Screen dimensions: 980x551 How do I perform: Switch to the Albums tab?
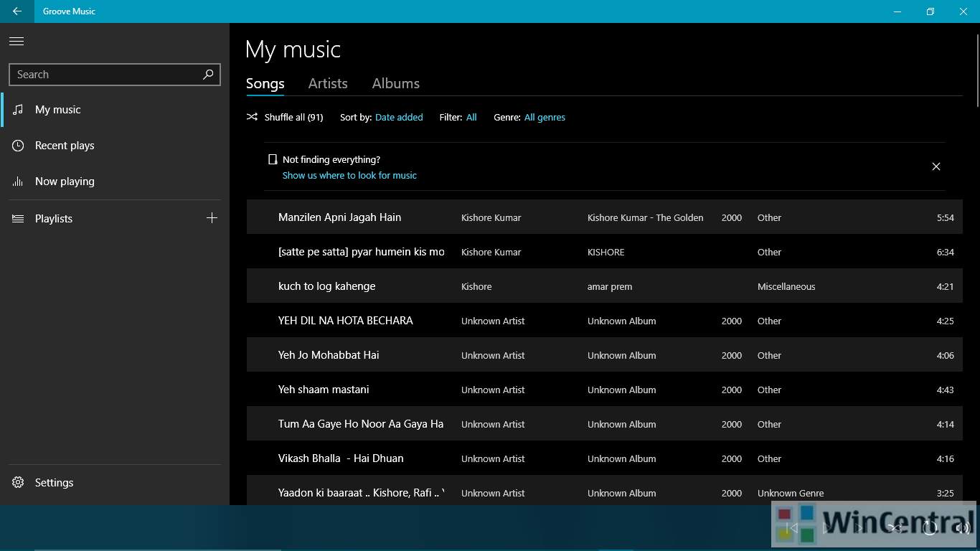396,83
